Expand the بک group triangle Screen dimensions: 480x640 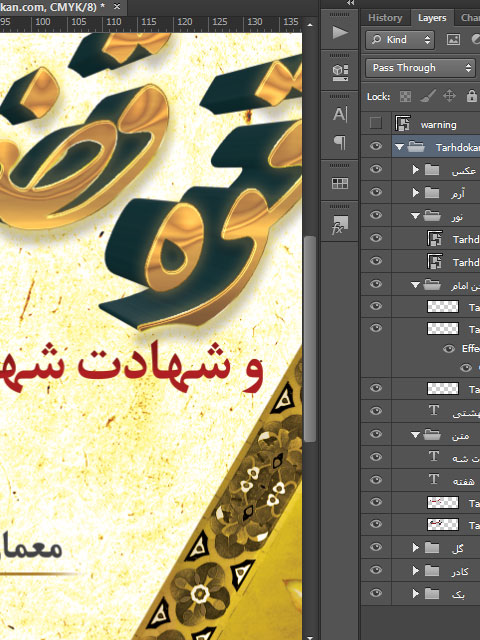[416, 593]
